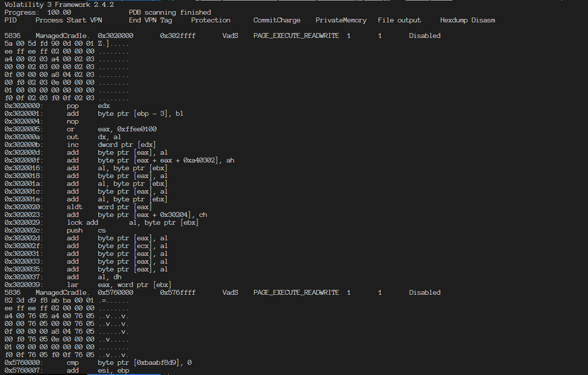This screenshot has height=375, width=588.
Task: Click the CommitCharge column header
Action: point(277,20)
